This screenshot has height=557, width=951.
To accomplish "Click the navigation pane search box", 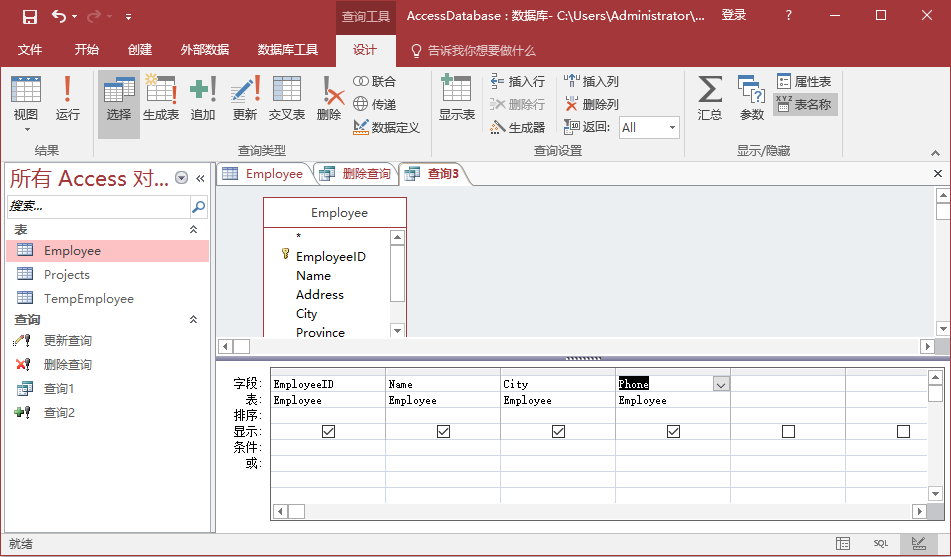I will [98, 206].
